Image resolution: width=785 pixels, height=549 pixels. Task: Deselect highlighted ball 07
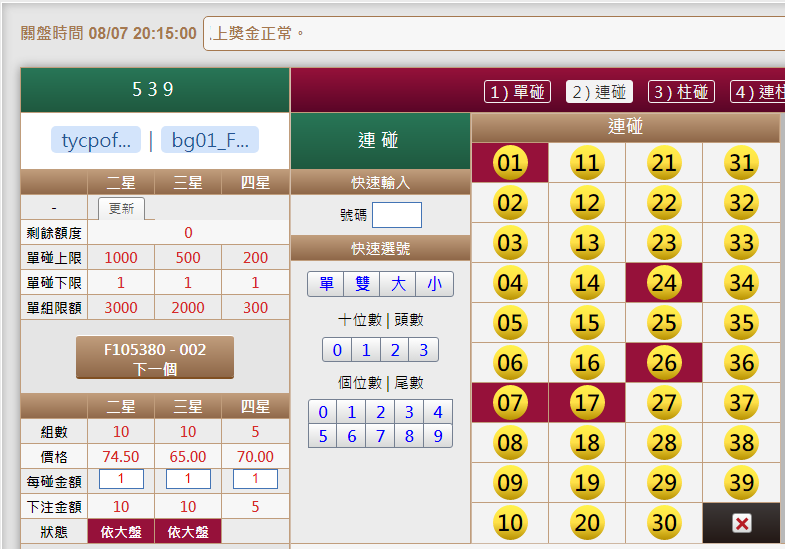pos(510,403)
